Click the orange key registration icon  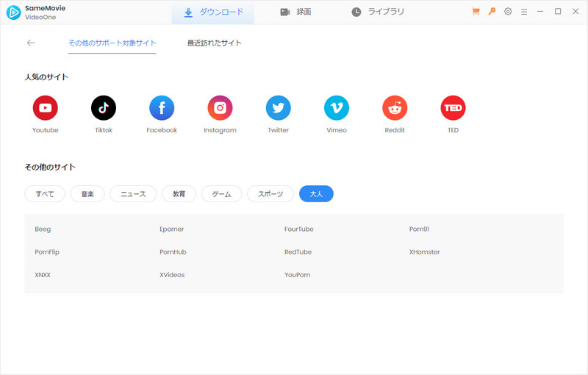pyautogui.click(x=492, y=12)
